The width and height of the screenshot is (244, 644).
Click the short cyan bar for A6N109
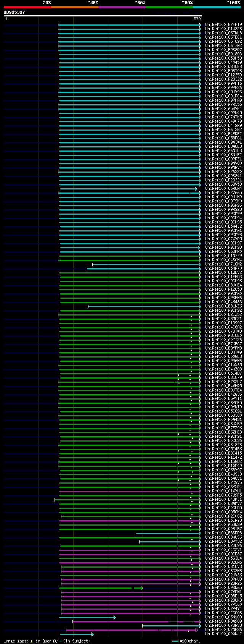click(x=87, y=617)
